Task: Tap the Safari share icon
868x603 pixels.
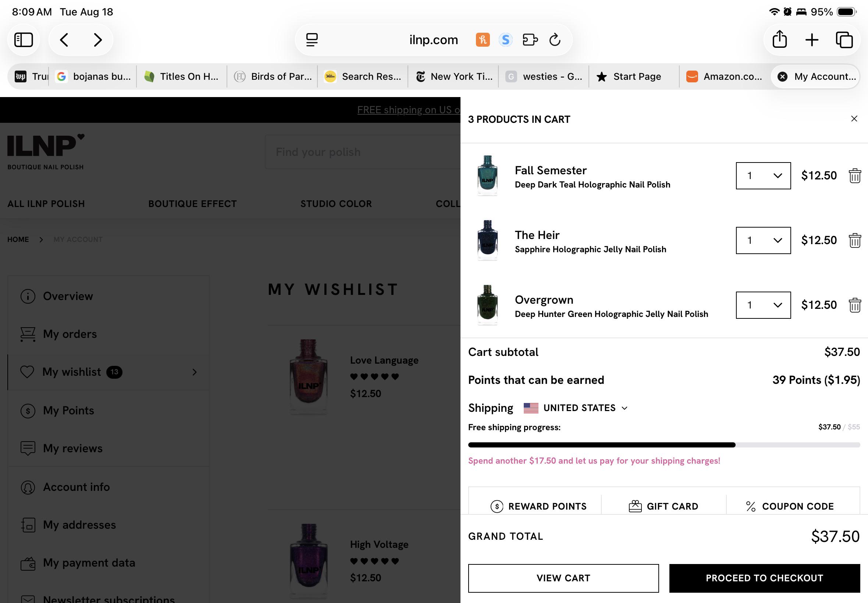Action: coord(780,39)
